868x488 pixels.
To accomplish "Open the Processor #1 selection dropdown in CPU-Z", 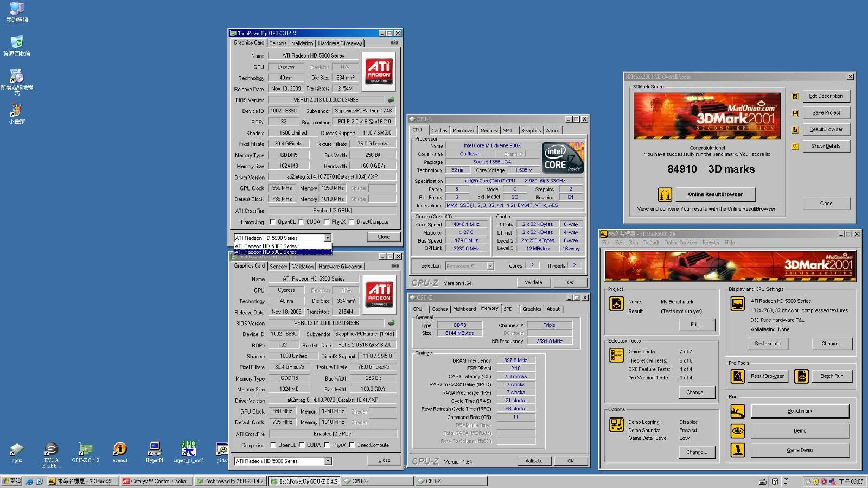I will [x=490, y=266].
